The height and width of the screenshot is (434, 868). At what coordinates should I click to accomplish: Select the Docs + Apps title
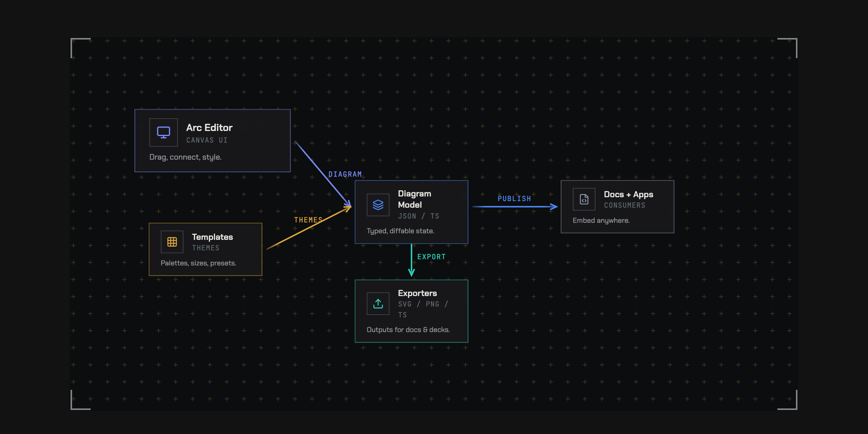click(629, 195)
